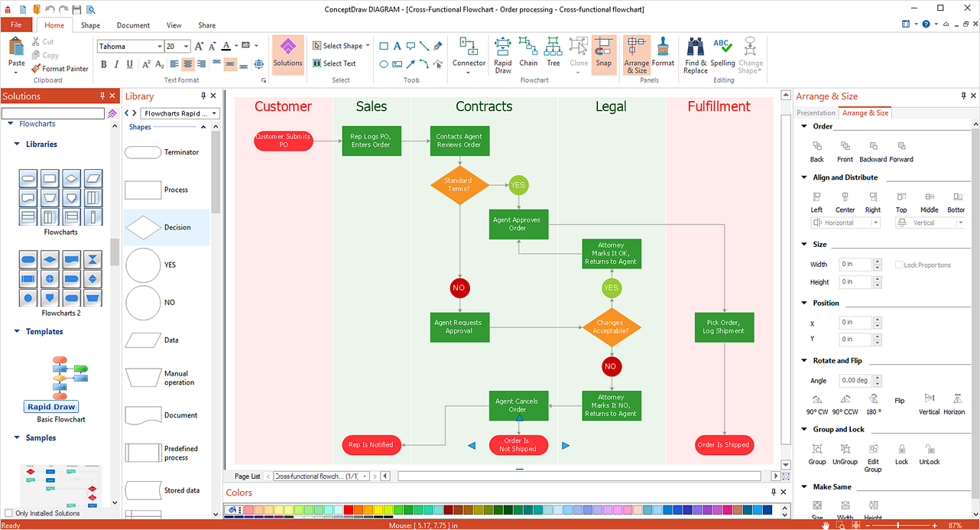The width and height of the screenshot is (980, 530).
Task: Open the Tahoma font dropdown
Action: pyautogui.click(x=161, y=46)
